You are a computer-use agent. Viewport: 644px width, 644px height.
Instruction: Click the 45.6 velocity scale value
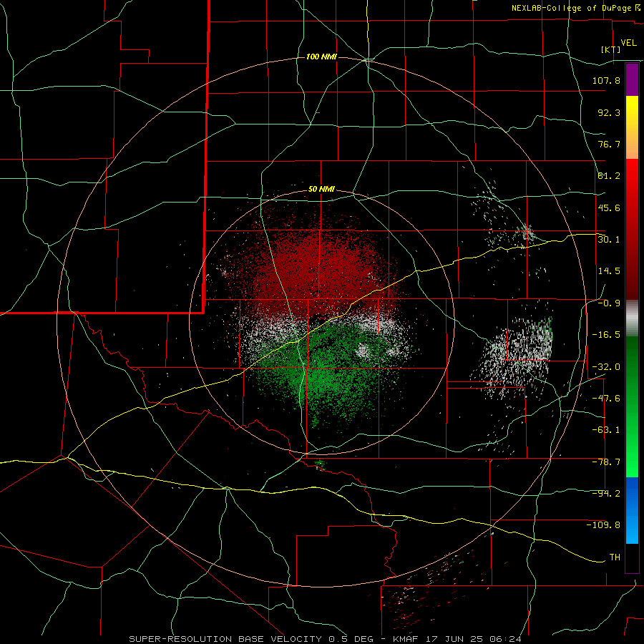[609, 208]
